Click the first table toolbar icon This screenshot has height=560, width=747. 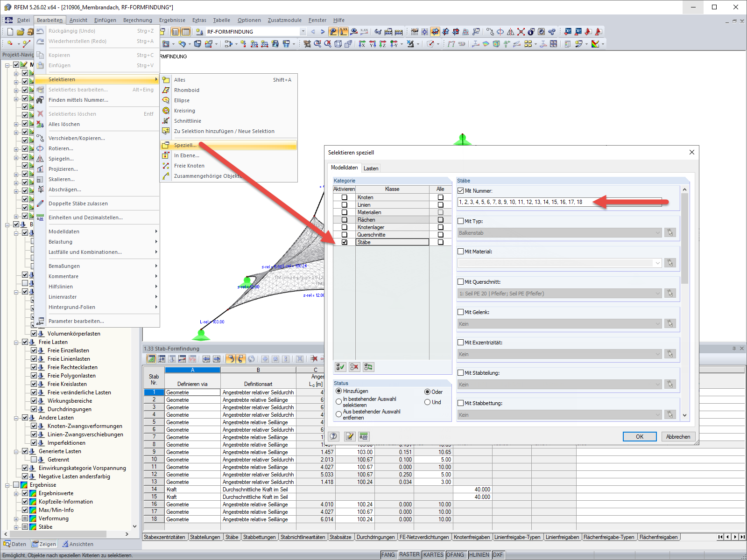click(x=151, y=359)
